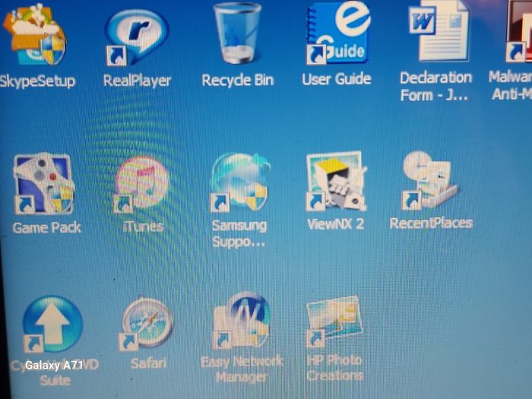Select the "Declaration Form - J..." label
The width and height of the screenshot is (532, 399).
pos(435,86)
